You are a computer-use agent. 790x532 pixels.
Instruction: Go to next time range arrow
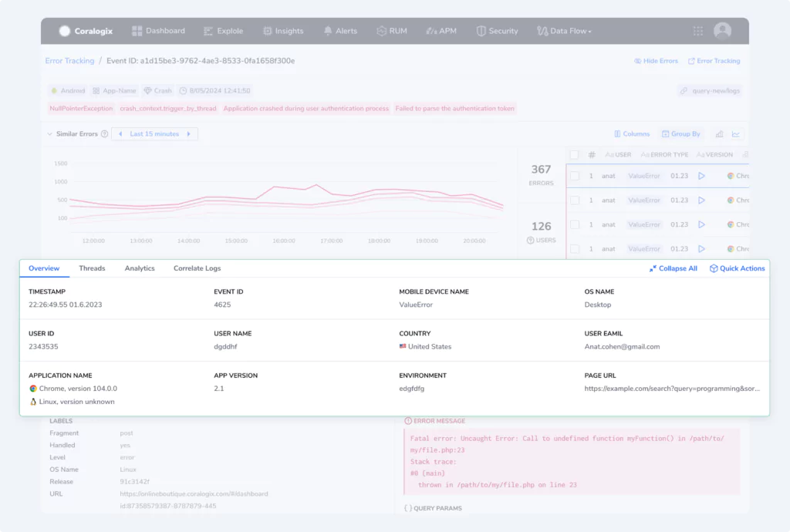[x=188, y=134]
